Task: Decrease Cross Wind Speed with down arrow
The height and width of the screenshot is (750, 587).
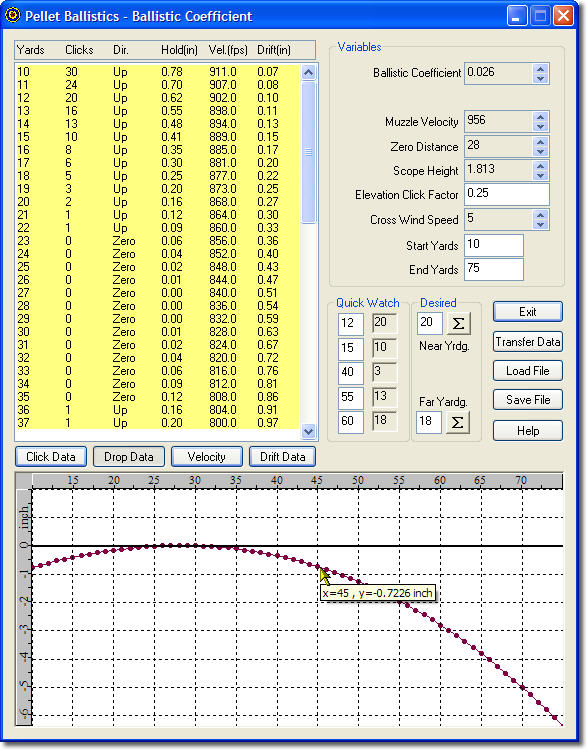Action: click(541, 224)
